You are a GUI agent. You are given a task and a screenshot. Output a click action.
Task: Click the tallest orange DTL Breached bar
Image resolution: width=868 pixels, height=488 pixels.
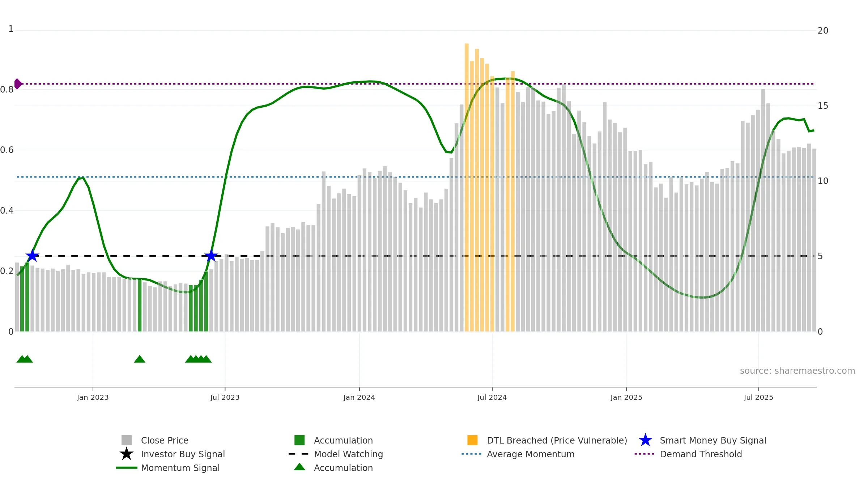coord(467,187)
